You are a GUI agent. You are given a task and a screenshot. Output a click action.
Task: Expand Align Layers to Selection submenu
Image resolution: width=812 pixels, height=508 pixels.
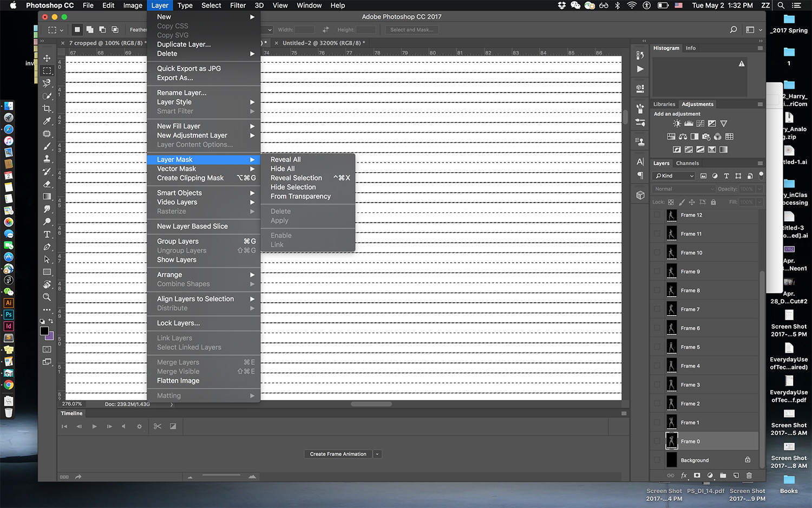pyautogui.click(x=204, y=299)
